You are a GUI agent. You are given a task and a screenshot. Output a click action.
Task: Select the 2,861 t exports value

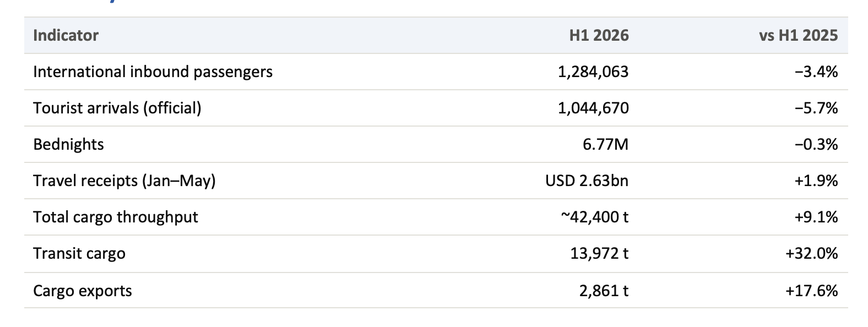pos(604,291)
